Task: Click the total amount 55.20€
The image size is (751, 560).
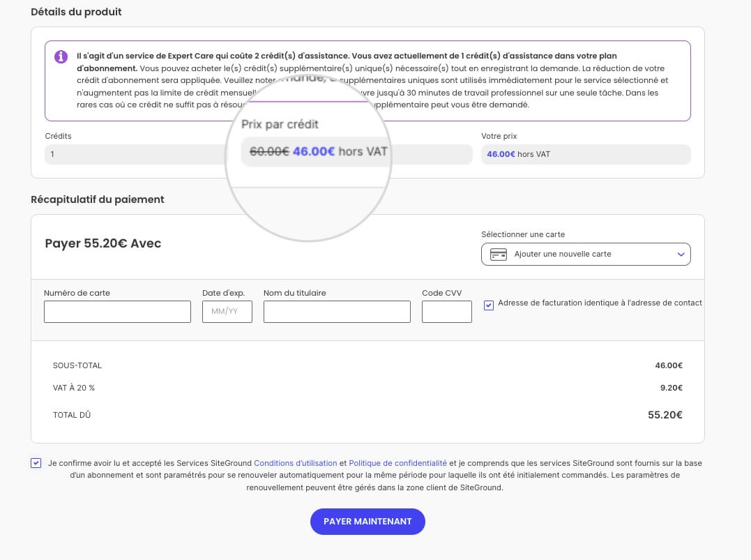Action: coord(665,415)
